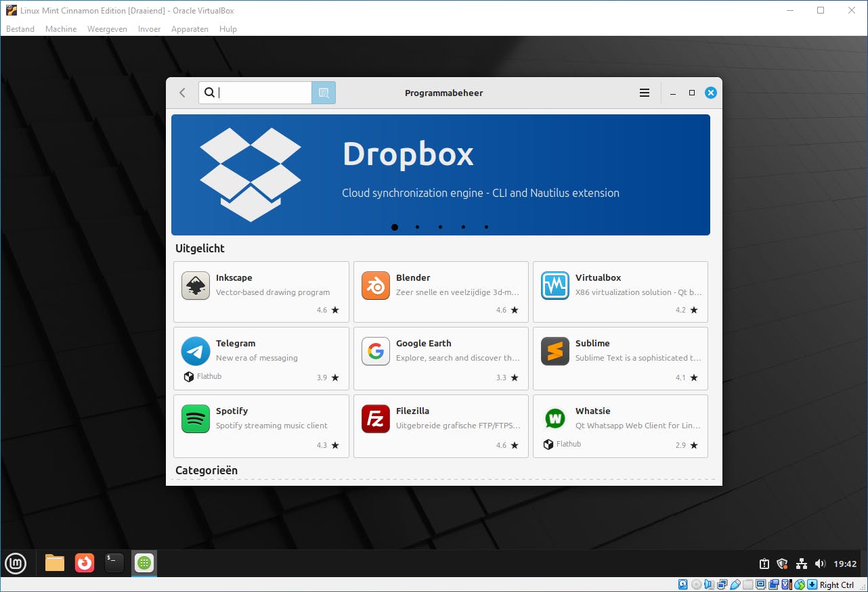Click the VirtualBox keyboard capture arrow icon

812,585
